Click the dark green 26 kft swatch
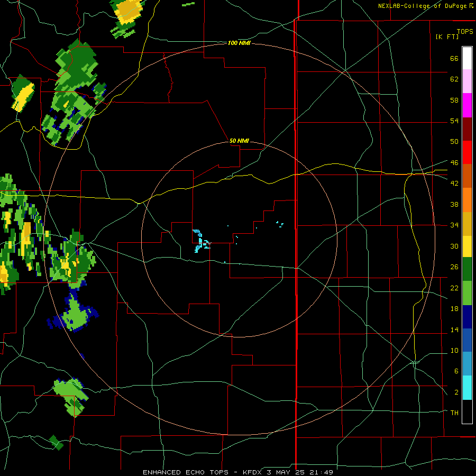This screenshot has height=476, width=476. [x=467, y=269]
